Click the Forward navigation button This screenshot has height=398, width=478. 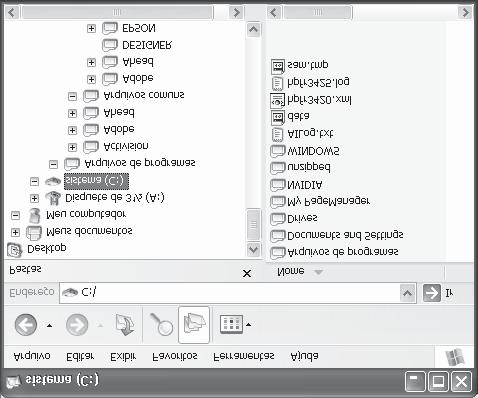[77, 325]
